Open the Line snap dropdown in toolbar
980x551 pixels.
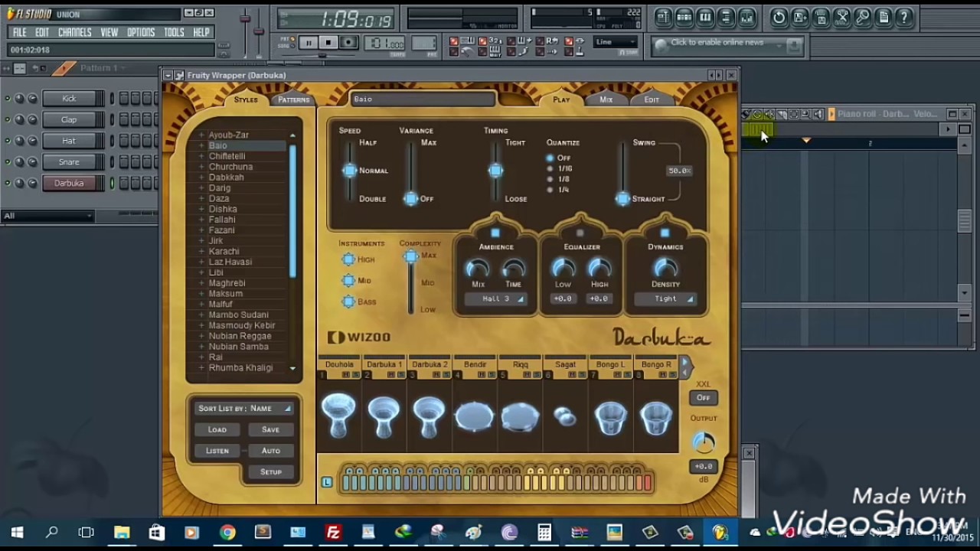click(x=615, y=42)
